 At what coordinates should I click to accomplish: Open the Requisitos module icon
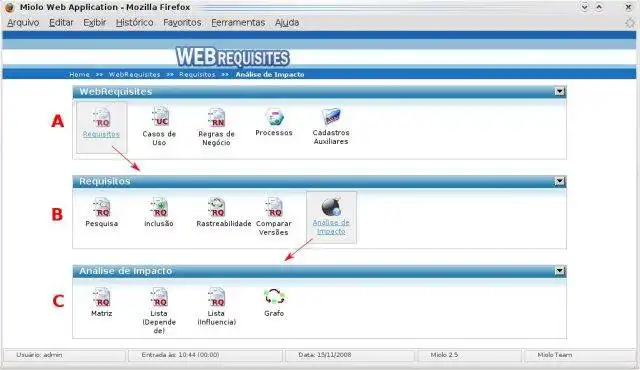(102, 117)
